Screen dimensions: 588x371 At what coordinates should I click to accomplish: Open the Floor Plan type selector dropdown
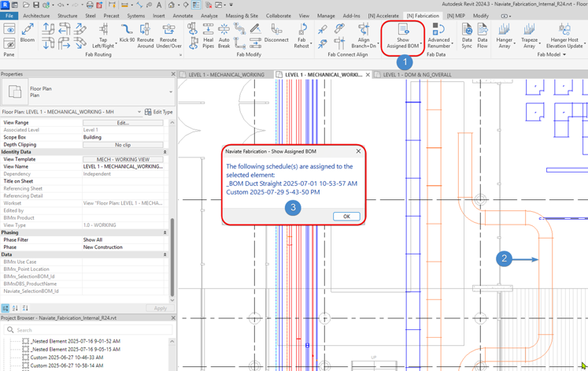[x=171, y=91]
